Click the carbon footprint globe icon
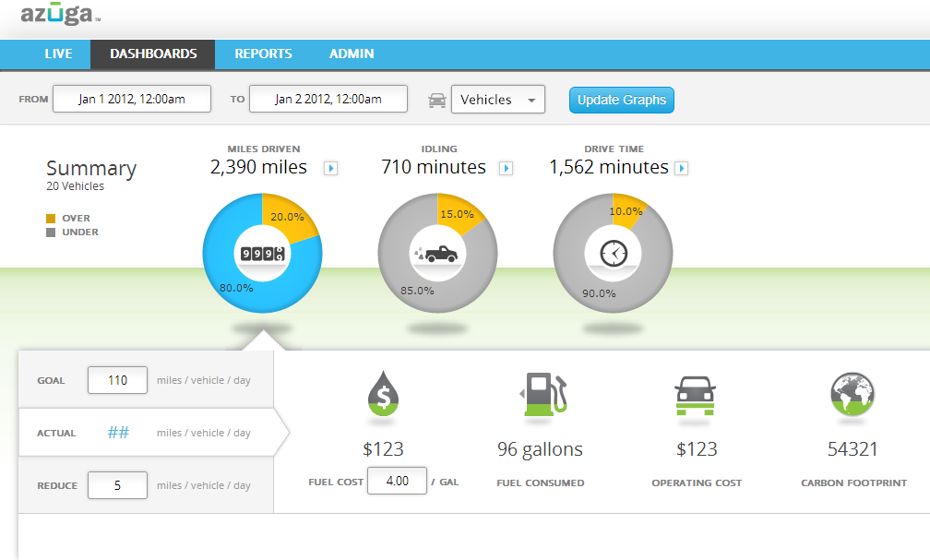930x560 pixels. click(x=852, y=394)
